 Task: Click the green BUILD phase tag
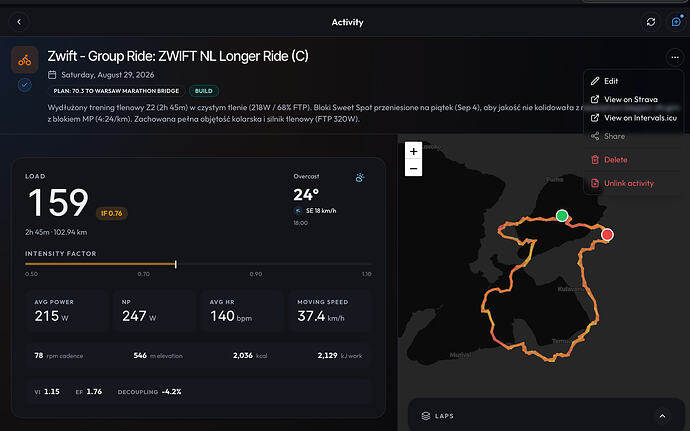click(x=204, y=91)
